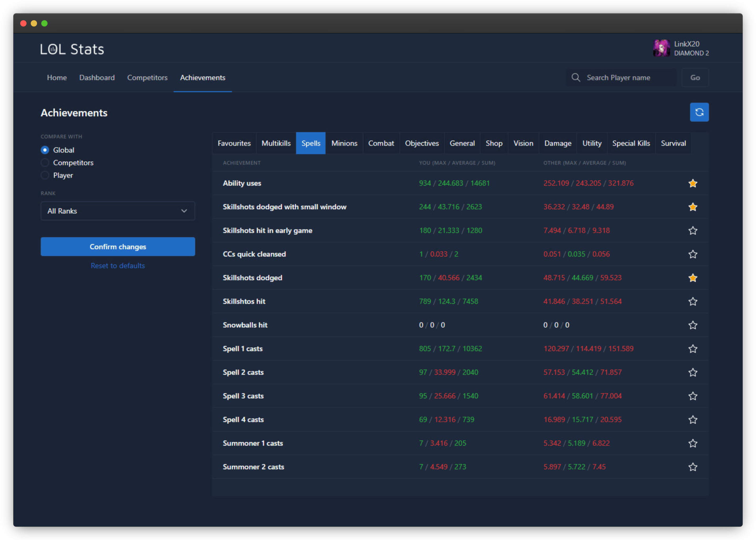Click the Reset to defaults link
The height and width of the screenshot is (540, 756).
click(118, 265)
